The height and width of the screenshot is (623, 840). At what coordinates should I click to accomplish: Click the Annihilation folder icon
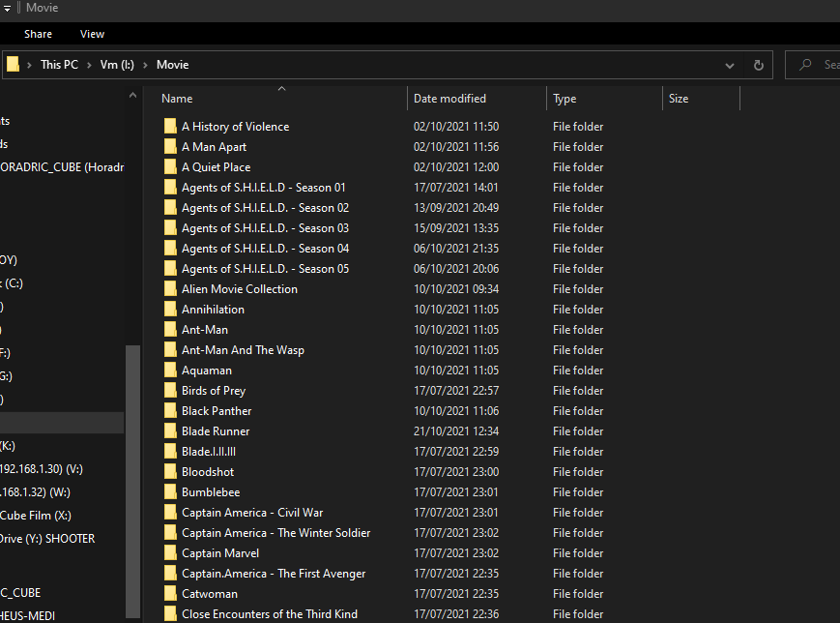170,310
